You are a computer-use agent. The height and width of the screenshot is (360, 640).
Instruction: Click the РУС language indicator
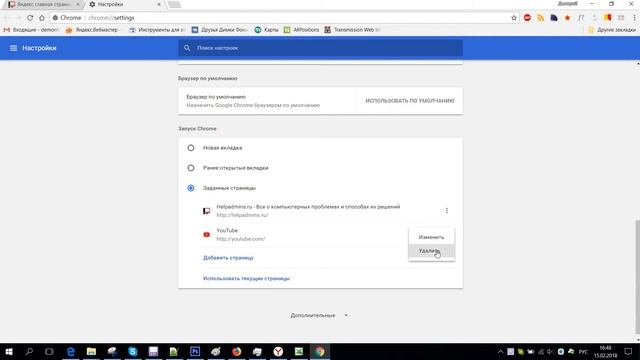pos(583,351)
